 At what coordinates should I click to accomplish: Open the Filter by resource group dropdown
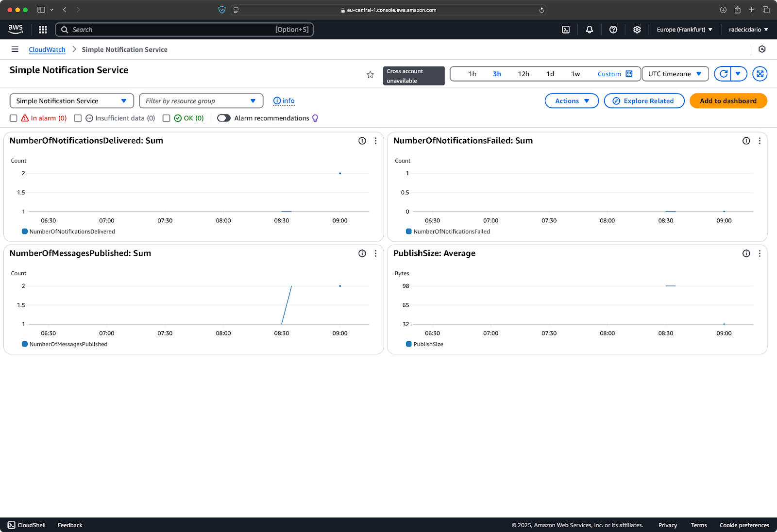point(201,101)
